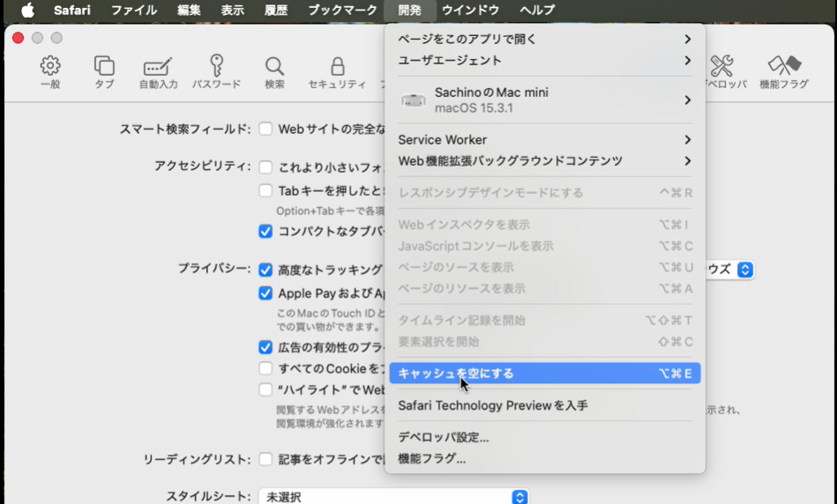
Task: Choose 機能フラグ... in the 開発 menu
Action: (x=431, y=459)
